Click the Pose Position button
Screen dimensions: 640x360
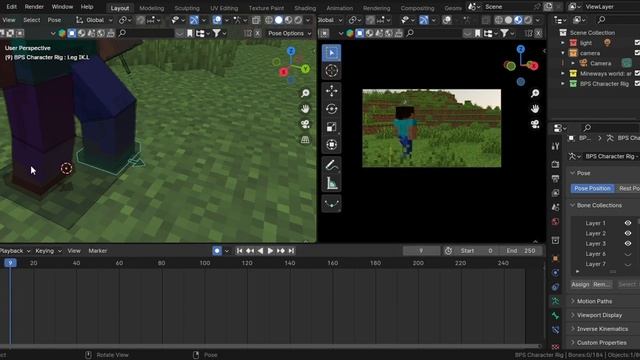click(x=592, y=188)
